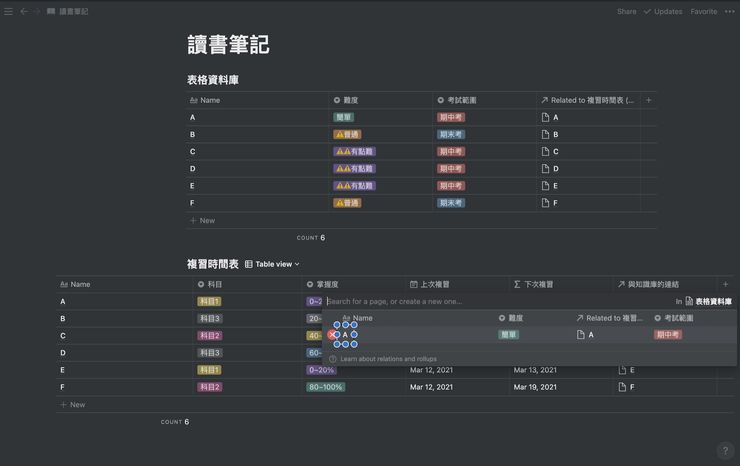The image size is (740, 466).
Task: Click the 科目1 tag in row A
Action: tap(209, 301)
